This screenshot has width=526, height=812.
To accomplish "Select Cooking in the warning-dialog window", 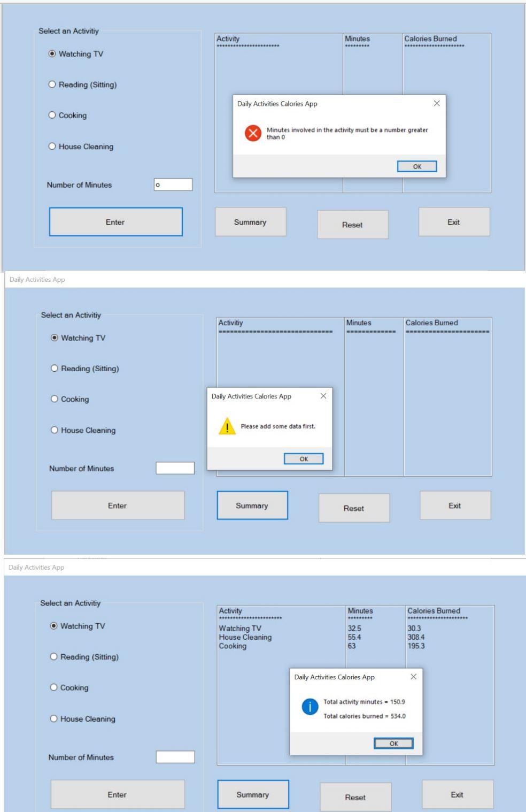I will pyautogui.click(x=69, y=399).
